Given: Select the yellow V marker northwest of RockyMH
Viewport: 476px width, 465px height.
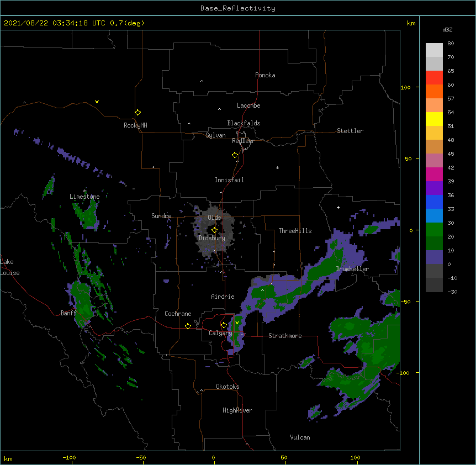Looking at the screenshot, I should [x=97, y=102].
